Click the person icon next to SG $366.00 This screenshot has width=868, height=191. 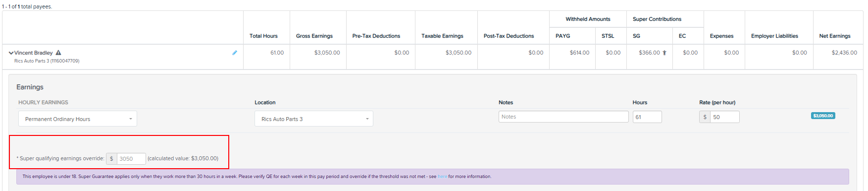[x=664, y=53]
